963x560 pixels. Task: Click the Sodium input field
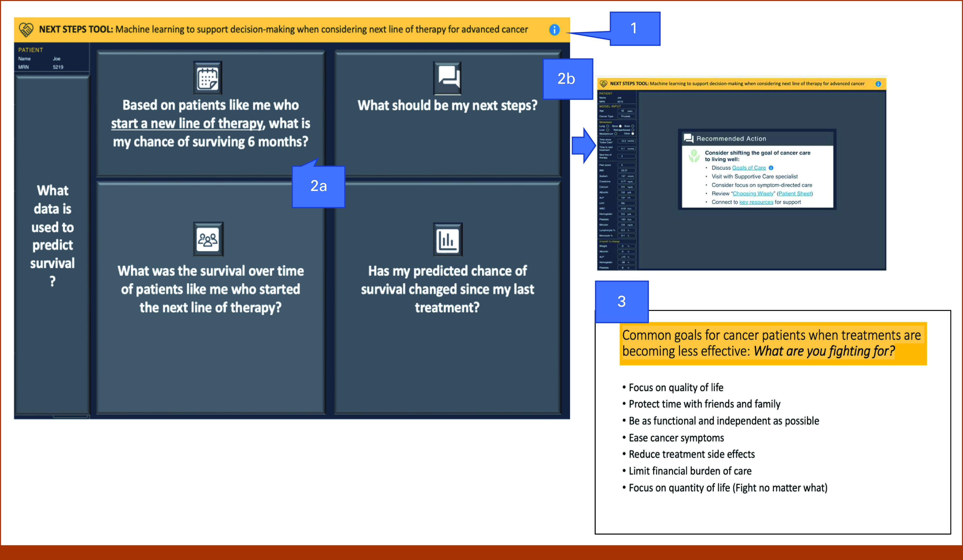point(626,176)
